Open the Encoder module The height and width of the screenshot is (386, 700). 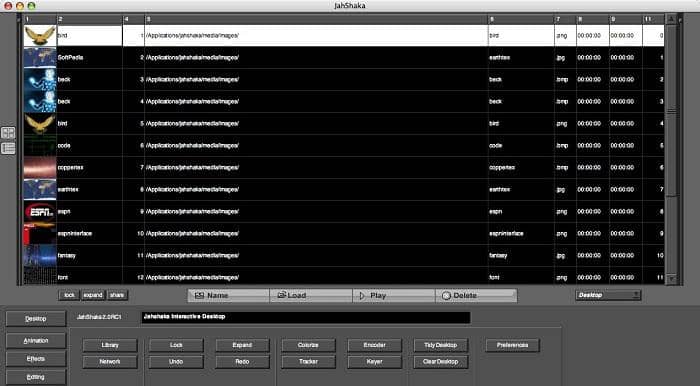375,345
